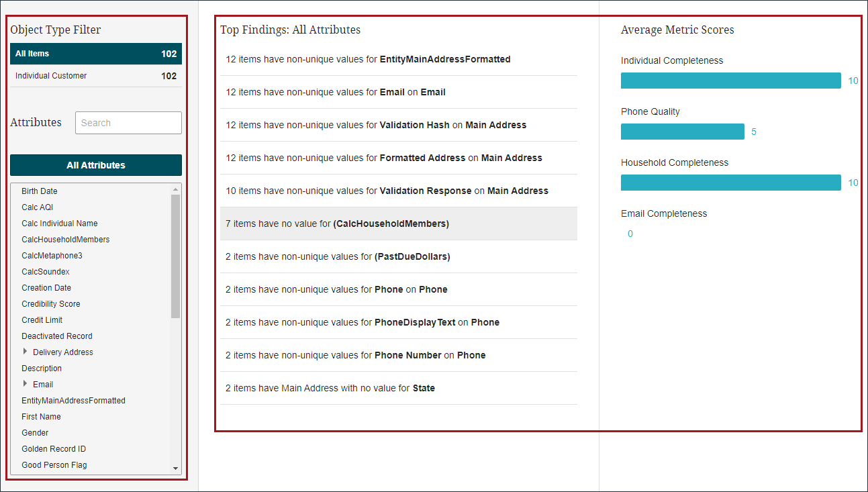
Task: Pick the Golden Record ID attribute
Action: point(54,449)
